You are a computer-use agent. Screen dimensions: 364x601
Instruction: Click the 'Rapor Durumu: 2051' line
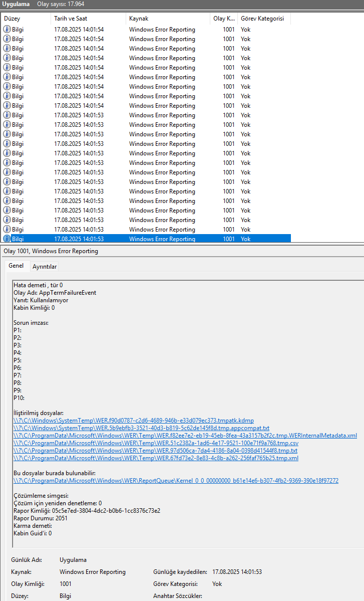40,518
